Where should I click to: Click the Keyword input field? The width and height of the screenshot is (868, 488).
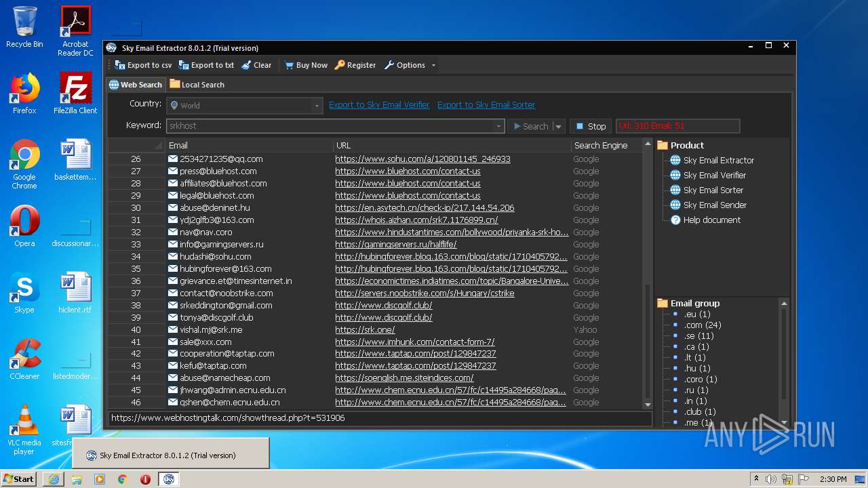pos(330,126)
